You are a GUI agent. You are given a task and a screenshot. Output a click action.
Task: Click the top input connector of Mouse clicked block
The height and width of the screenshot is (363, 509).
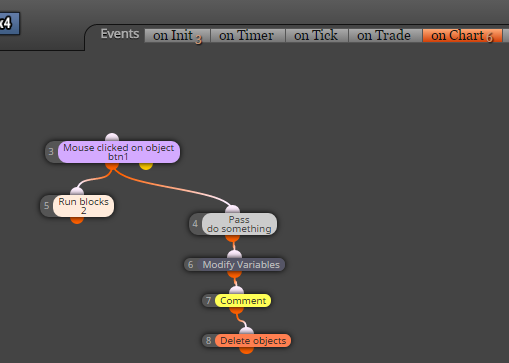112,138
